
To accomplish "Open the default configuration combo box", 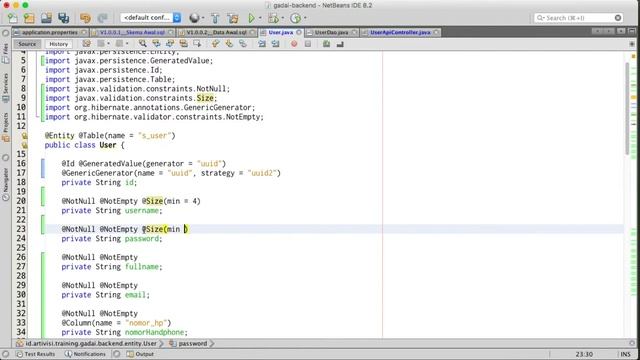I will pyautogui.click(x=151, y=18).
